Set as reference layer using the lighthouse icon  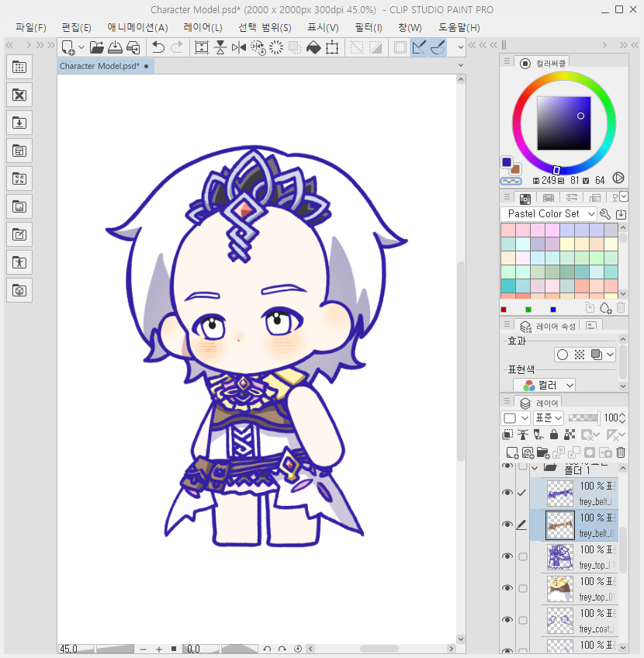pyautogui.click(x=523, y=435)
